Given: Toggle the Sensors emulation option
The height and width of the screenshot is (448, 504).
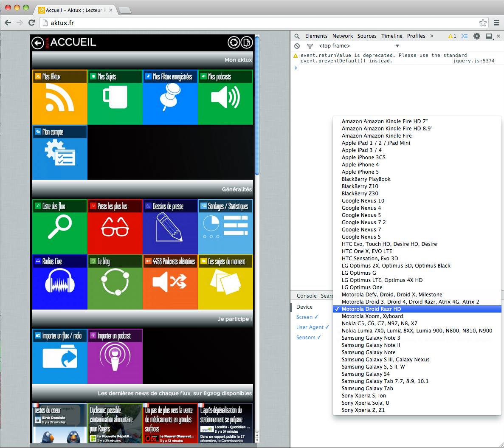Looking at the screenshot, I should point(308,338).
